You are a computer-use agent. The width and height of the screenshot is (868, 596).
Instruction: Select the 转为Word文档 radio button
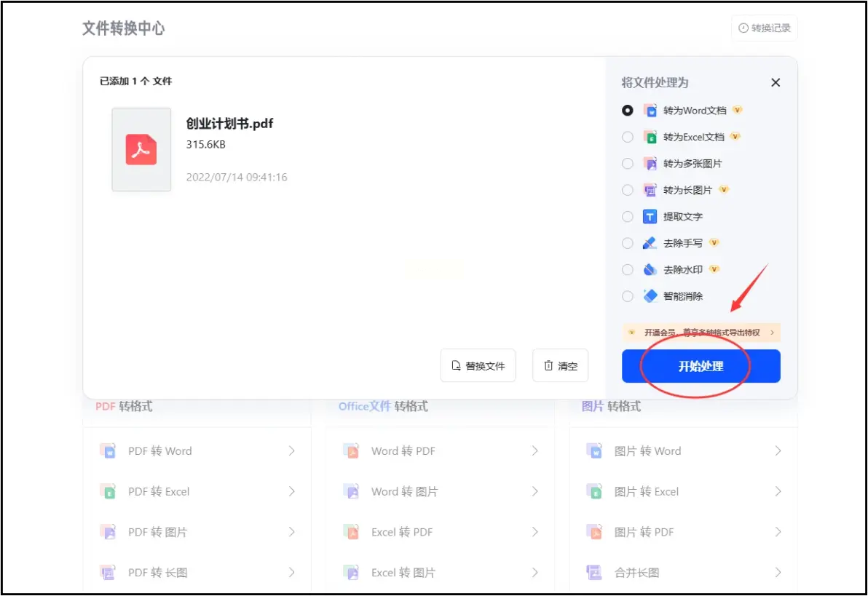(x=627, y=110)
